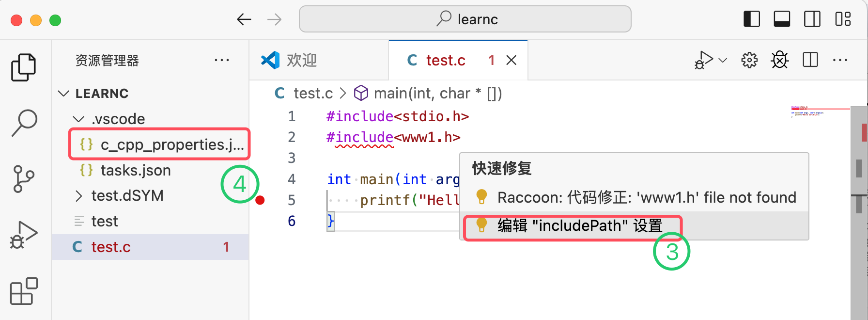Collapse the LEARNC root folder
This screenshot has height=320, width=868.
pos(63,93)
